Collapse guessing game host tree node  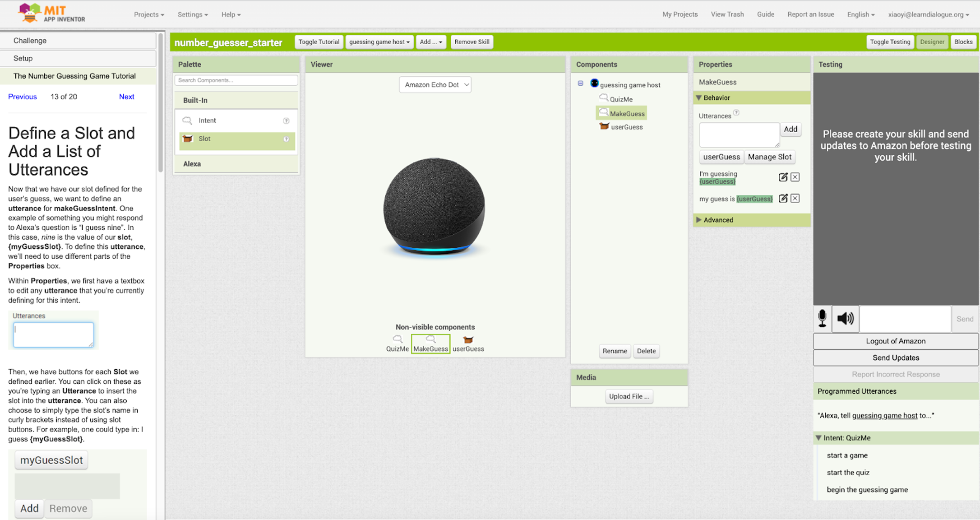tap(581, 84)
